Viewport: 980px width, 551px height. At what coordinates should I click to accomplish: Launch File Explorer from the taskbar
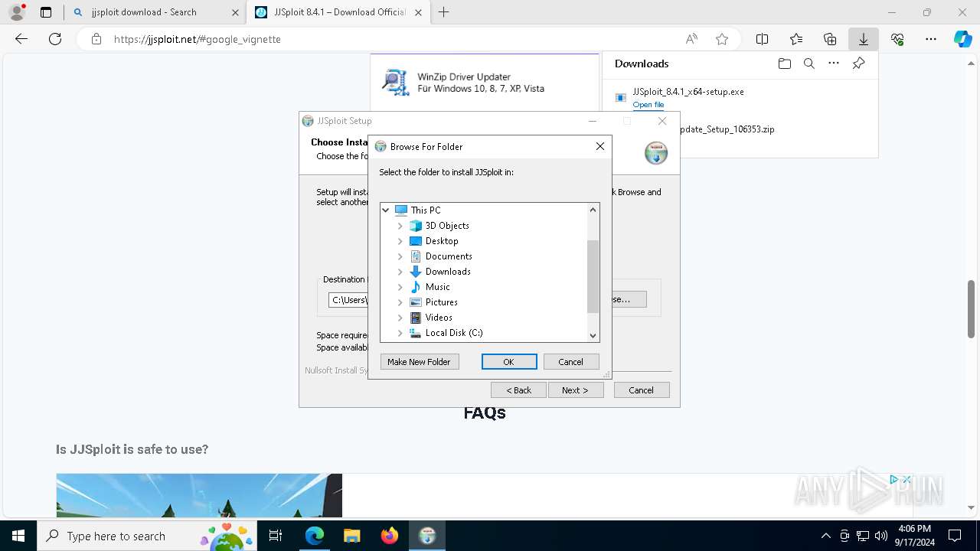(351, 536)
